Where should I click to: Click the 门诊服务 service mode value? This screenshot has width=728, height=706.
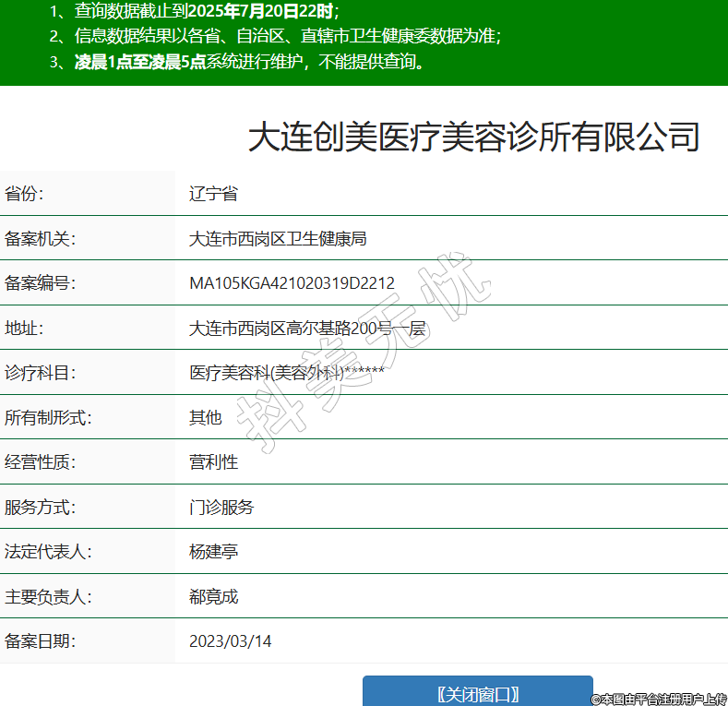coord(221,507)
